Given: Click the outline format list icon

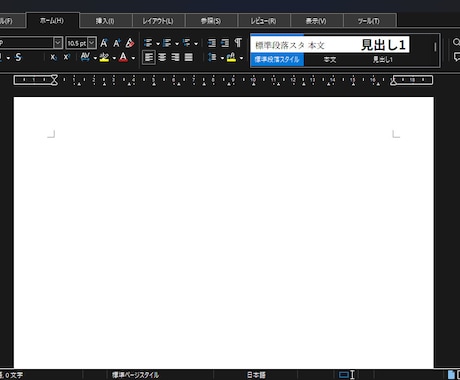Looking at the screenshot, I should point(186,43).
